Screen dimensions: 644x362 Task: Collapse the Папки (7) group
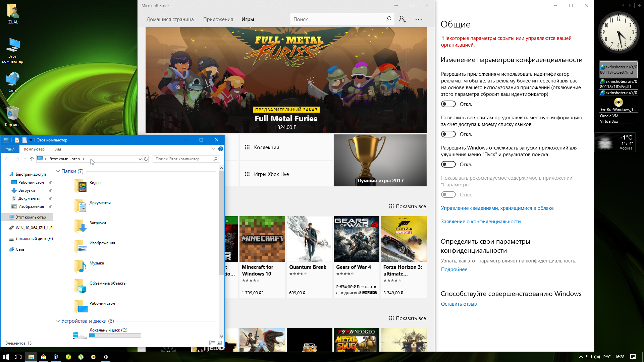click(x=58, y=171)
